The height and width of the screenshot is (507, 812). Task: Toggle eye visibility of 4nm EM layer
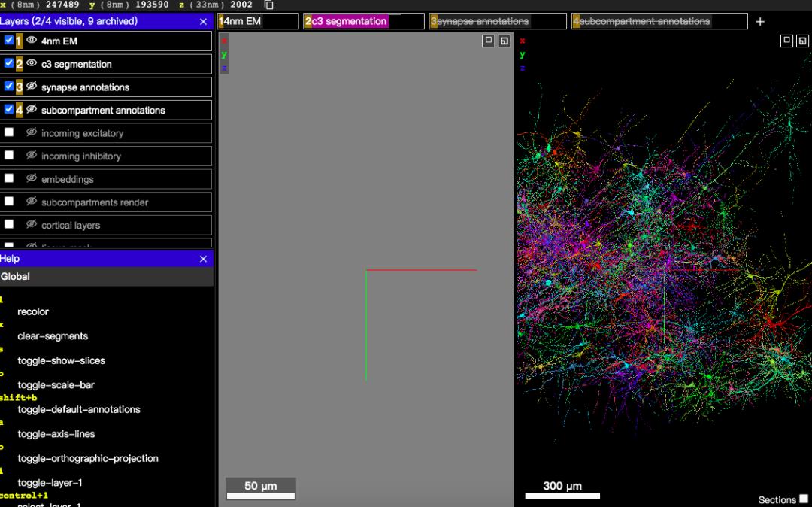click(x=32, y=41)
